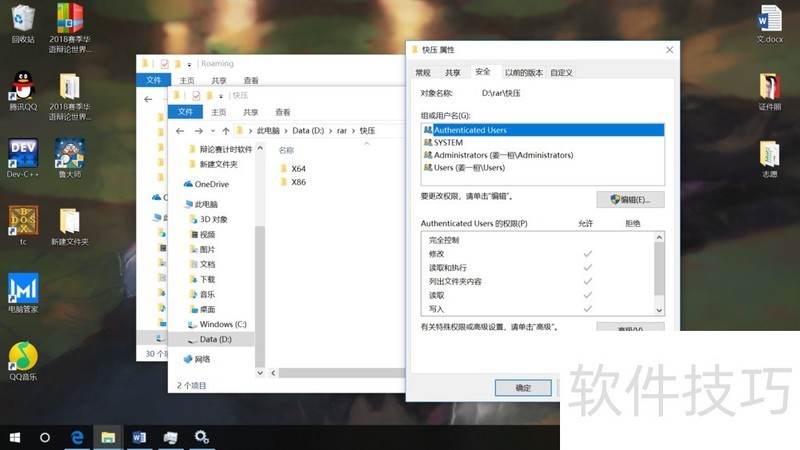
Task: Open the X86 folder
Action: coord(297,183)
